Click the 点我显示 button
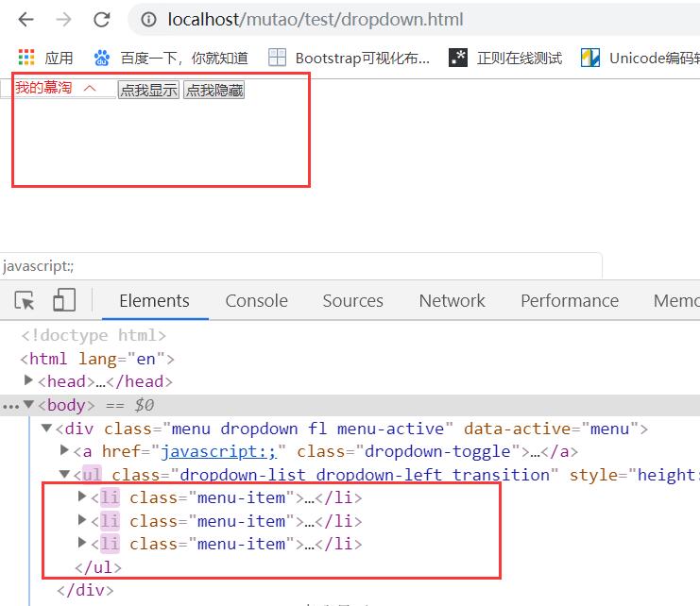Screen dimensions: 700x606 click(148, 90)
